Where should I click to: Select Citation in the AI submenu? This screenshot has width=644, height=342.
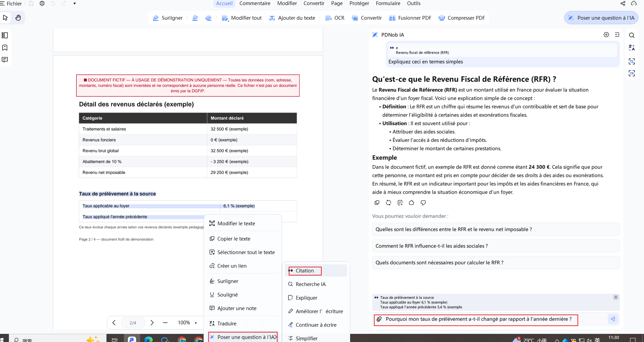(x=316, y=271)
